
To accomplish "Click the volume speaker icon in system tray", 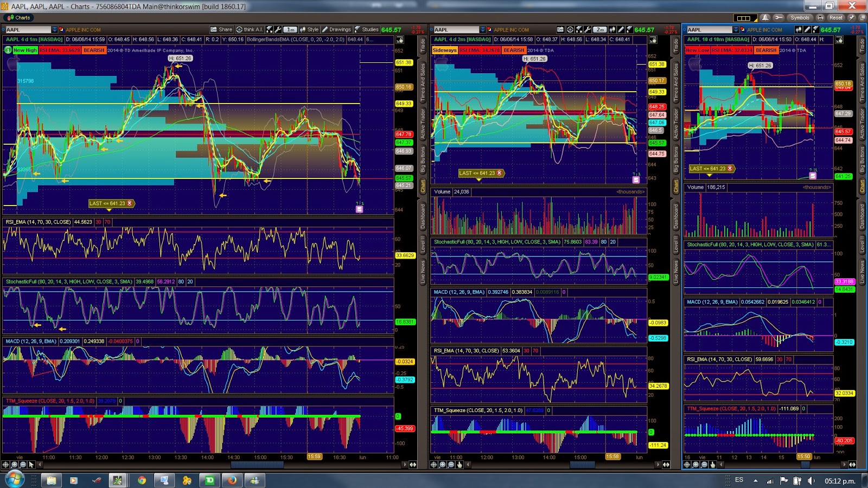I will pos(811,480).
